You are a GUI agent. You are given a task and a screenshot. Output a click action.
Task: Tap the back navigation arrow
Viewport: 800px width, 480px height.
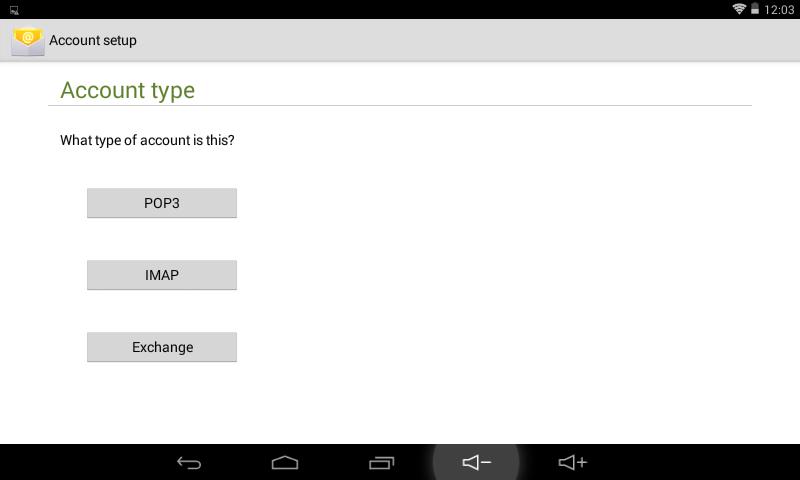coord(189,463)
